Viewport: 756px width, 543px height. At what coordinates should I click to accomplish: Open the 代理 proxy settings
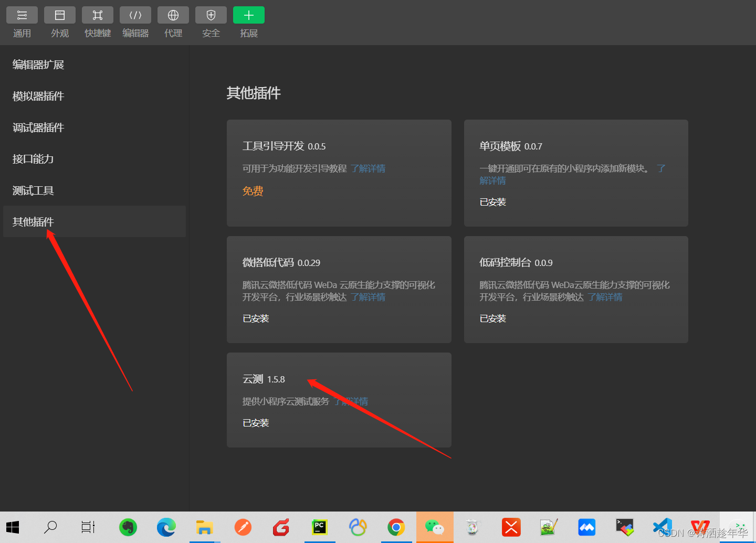point(173,23)
